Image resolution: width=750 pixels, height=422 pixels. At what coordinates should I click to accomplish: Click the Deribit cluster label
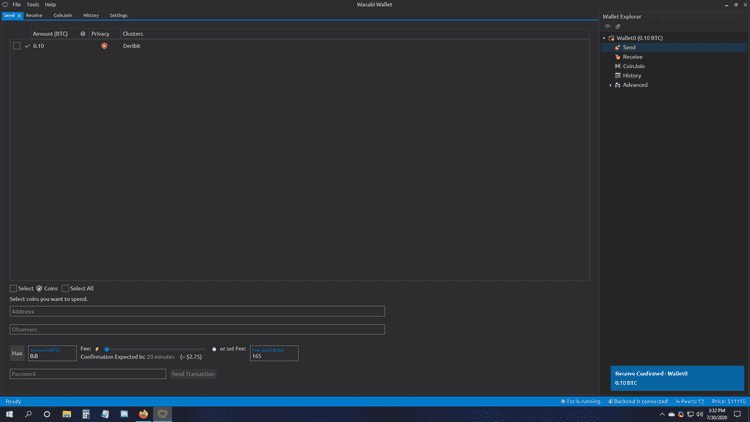pyautogui.click(x=132, y=46)
